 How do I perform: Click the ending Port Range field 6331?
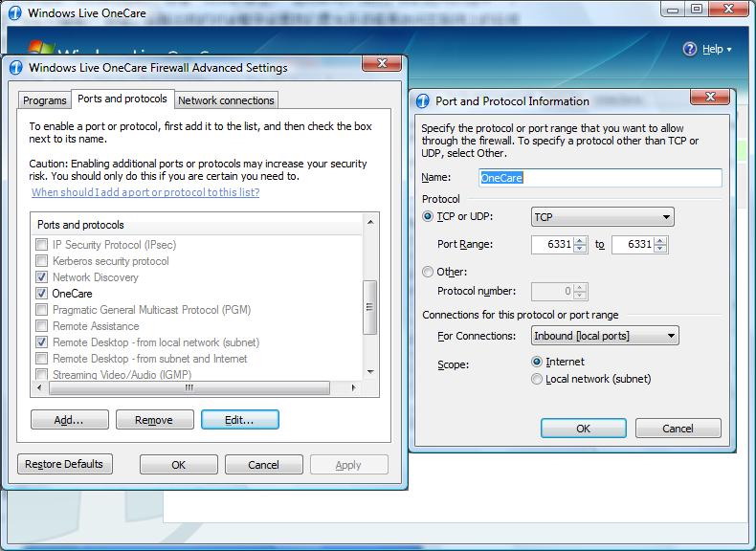pos(634,244)
